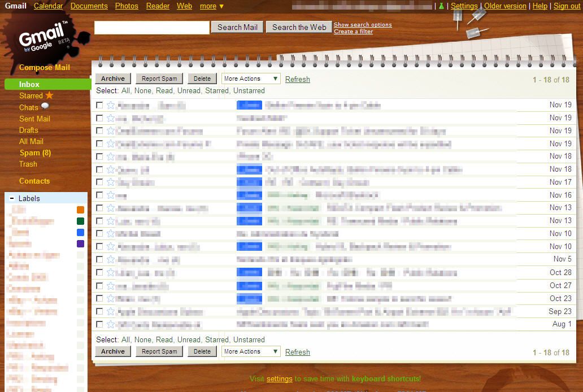Click the top Refresh link
The width and height of the screenshot is (583, 392).
[298, 79]
